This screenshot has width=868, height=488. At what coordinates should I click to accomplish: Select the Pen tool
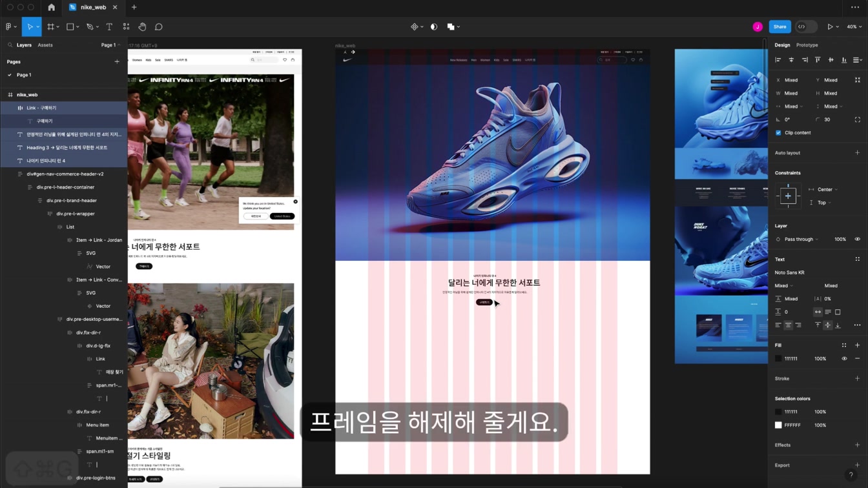click(90, 27)
